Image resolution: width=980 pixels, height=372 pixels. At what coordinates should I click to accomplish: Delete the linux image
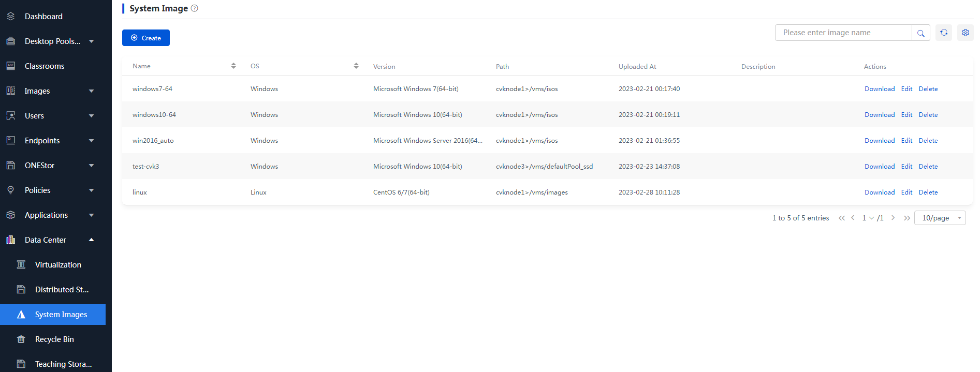click(x=928, y=192)
